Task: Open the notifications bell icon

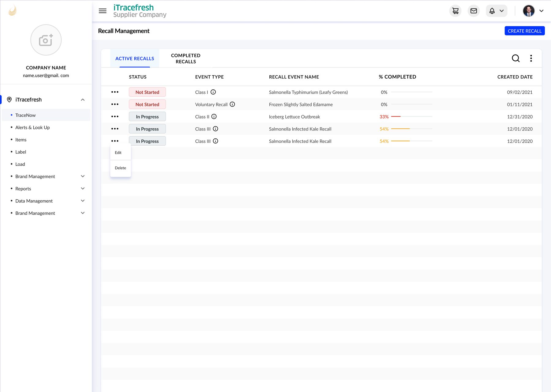Action: pyautogui.click(x=492, y=11)
